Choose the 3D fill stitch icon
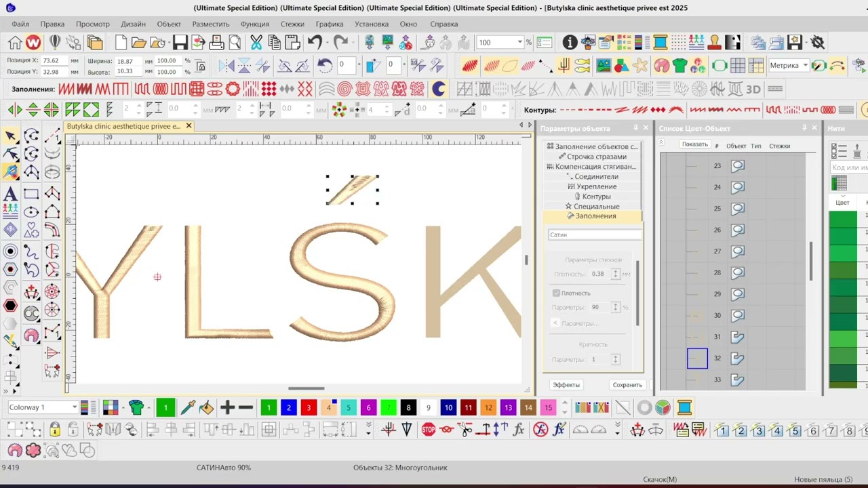Screen dimensions: 868x488 point(753,89)
